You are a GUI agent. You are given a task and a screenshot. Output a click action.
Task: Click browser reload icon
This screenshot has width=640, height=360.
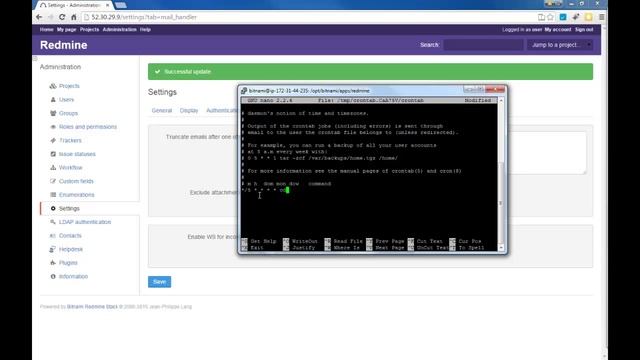62,17
